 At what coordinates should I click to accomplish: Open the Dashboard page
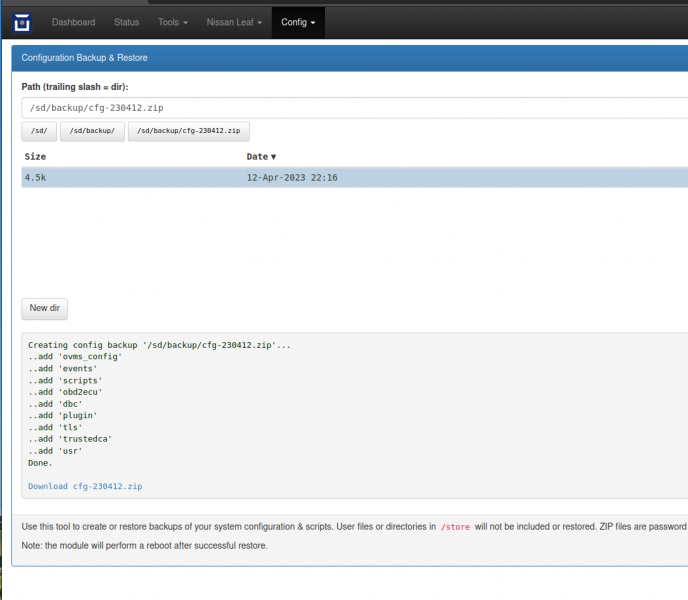pyautogui.click(x=73, y=22)
